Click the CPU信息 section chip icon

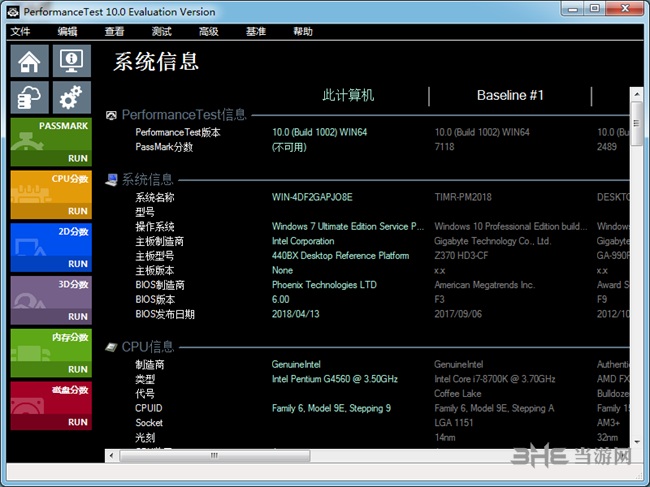(111, 347)
